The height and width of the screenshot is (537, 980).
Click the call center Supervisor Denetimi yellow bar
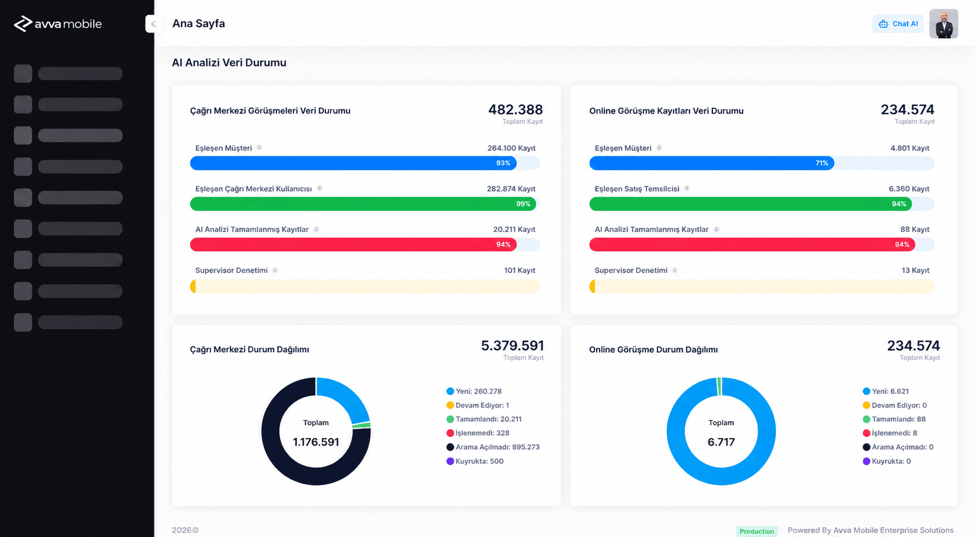(365, 286)
